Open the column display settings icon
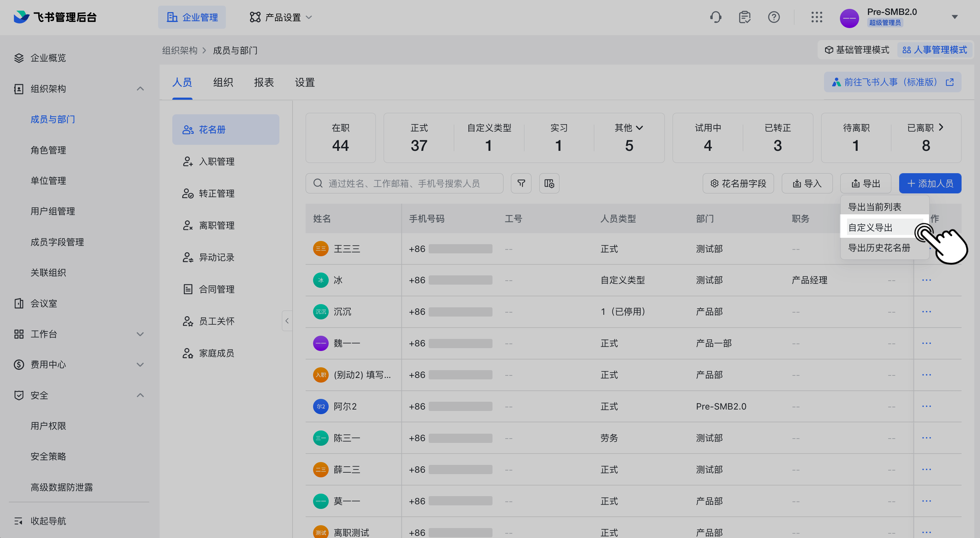 tap(549, 183)
